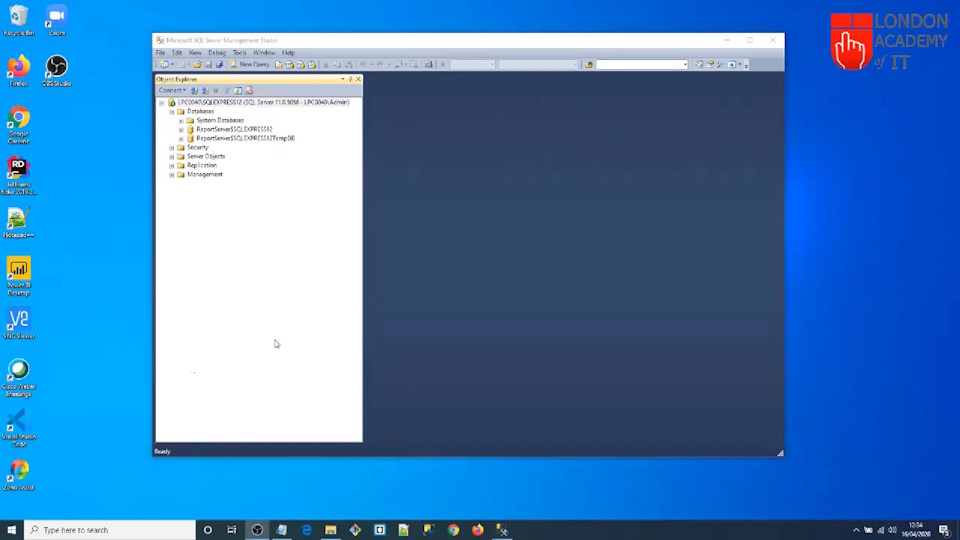The height and width of the screenshot is (540, 960).
Task: Switch to the SSMS taskbar icon
Action: tap(502, 530)
